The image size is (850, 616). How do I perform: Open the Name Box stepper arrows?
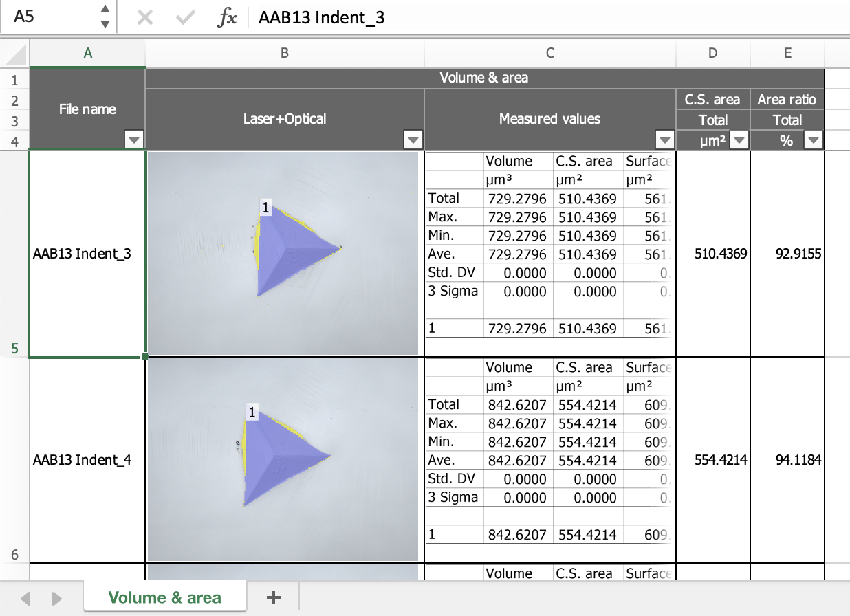pyautogui.click(x=105, y=16)
